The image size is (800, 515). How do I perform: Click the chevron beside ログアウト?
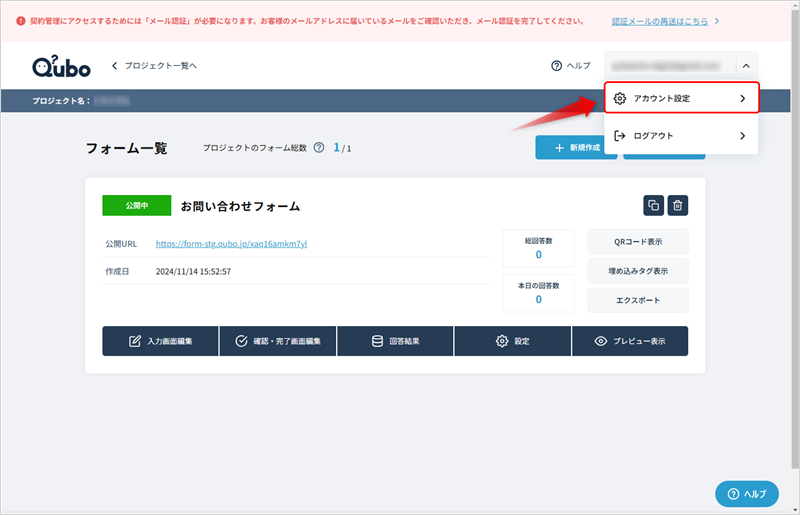(x=742, y=136)
